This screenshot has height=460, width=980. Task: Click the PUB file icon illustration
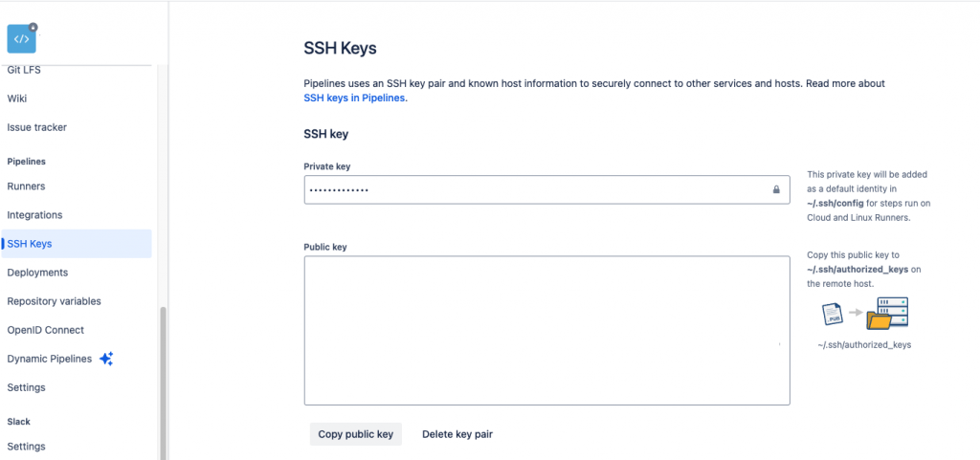pyautogui.click(x=831, y=314)
